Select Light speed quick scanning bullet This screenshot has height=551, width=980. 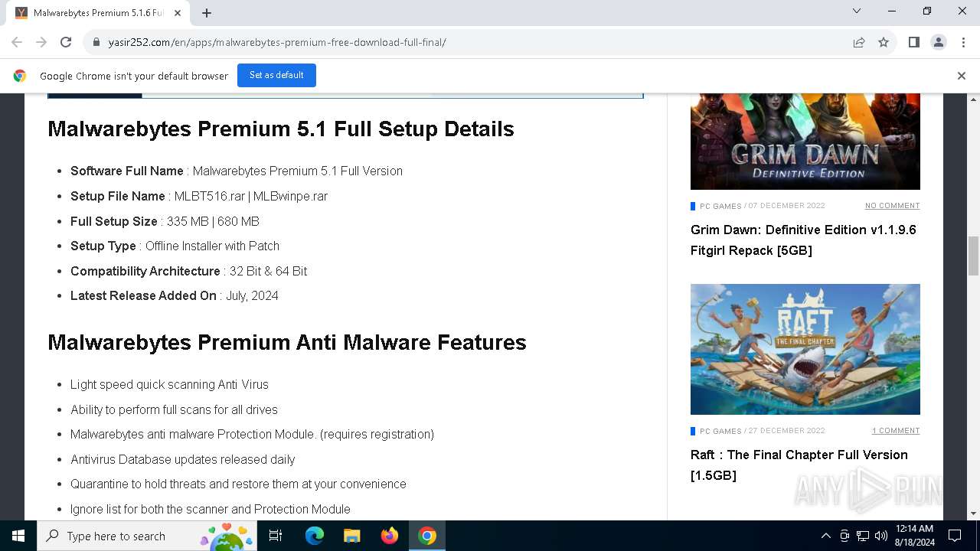click(169, 384)
